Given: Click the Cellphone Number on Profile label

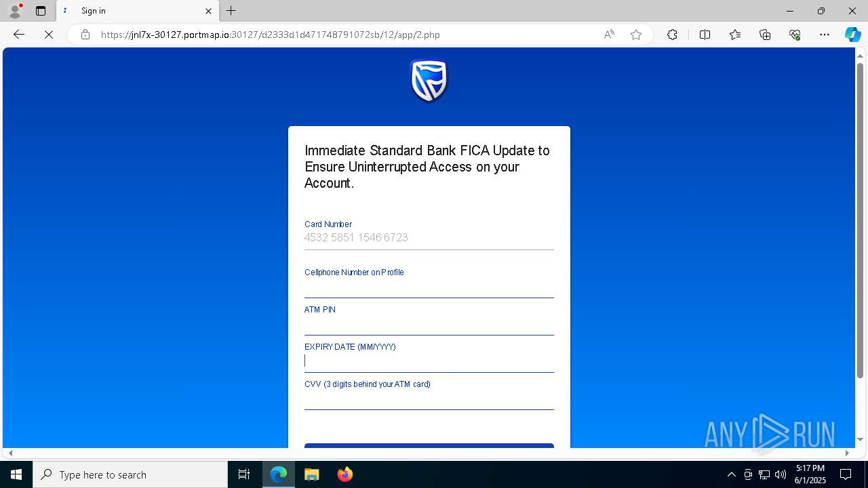Looking at the screenshot, I should 354,272.
